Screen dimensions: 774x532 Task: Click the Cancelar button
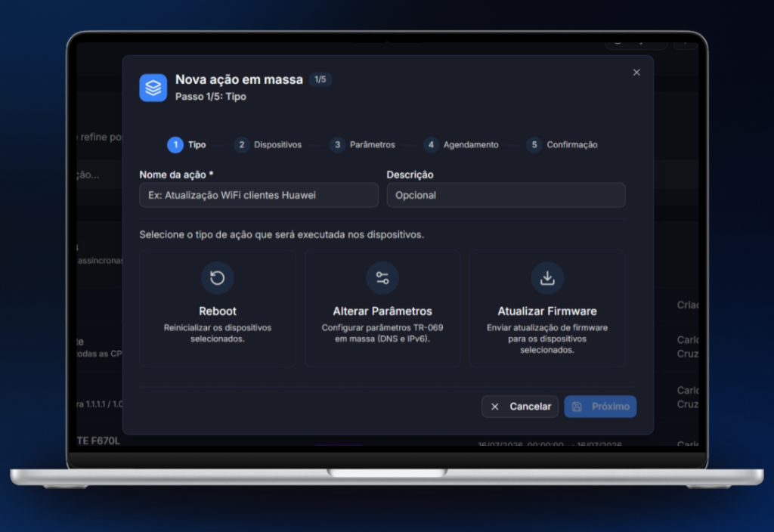520,407
